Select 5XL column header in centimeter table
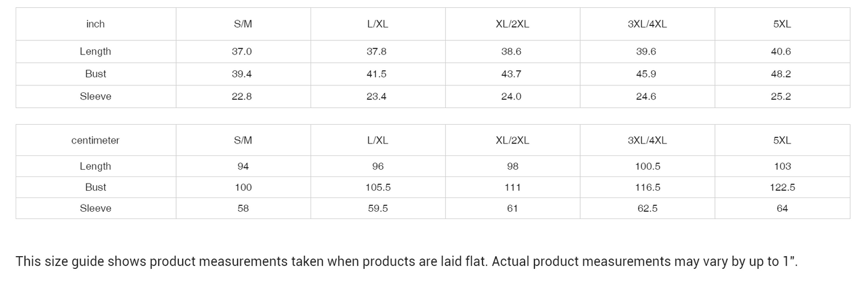The width and height of the screenshot is (868, 285). point(782,140)
